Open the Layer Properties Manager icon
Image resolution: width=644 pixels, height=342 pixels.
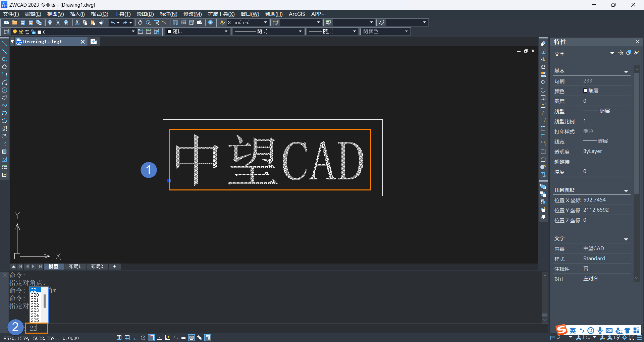click(6, 32)
